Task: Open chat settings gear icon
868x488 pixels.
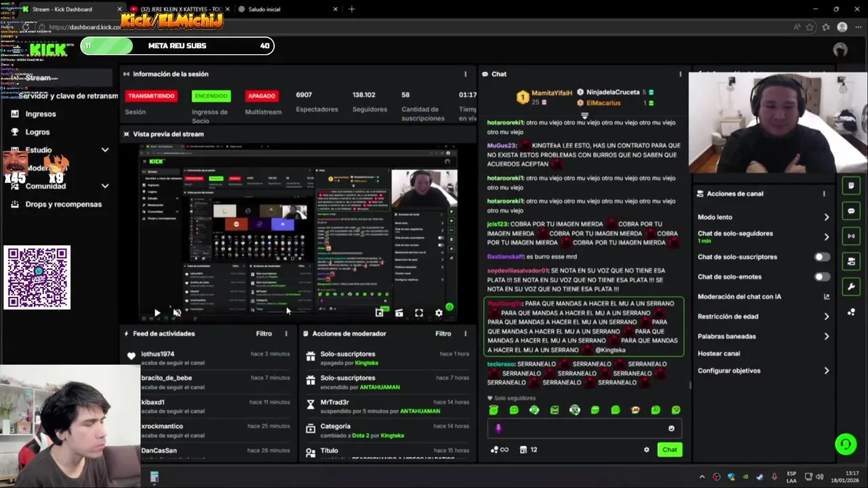Action: click(646, 449)
